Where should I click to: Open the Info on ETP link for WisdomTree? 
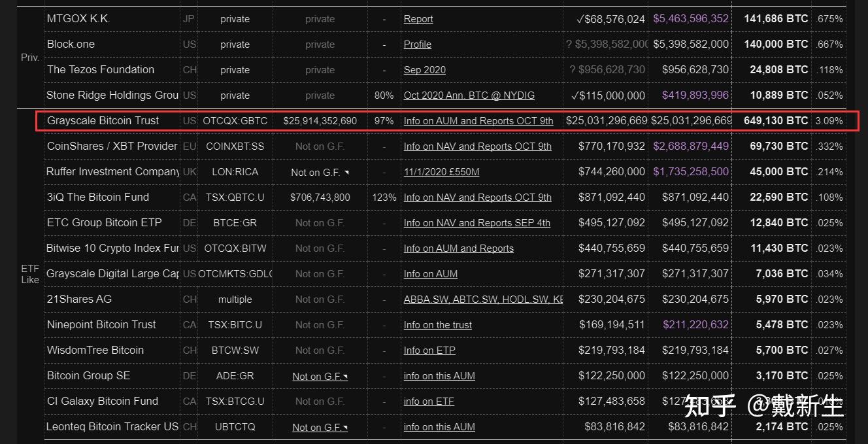(429, 350)
